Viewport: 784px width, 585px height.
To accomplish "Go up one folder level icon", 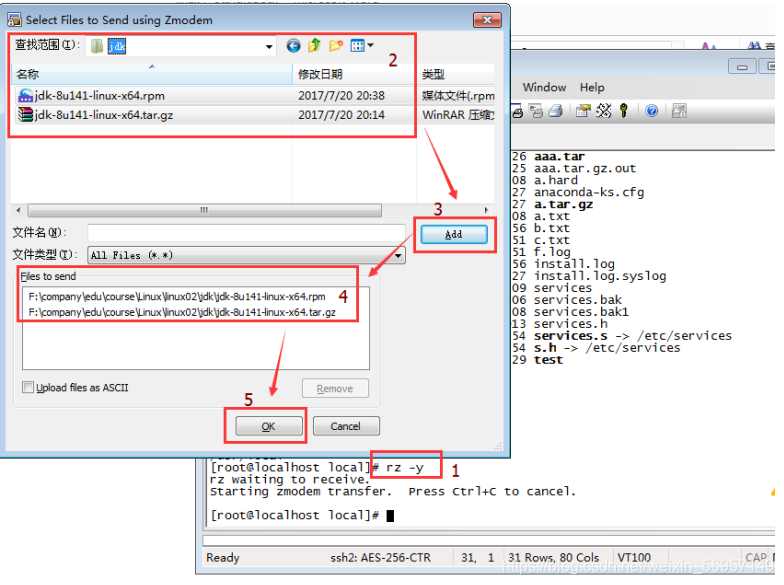I will (x=314, y=46).
